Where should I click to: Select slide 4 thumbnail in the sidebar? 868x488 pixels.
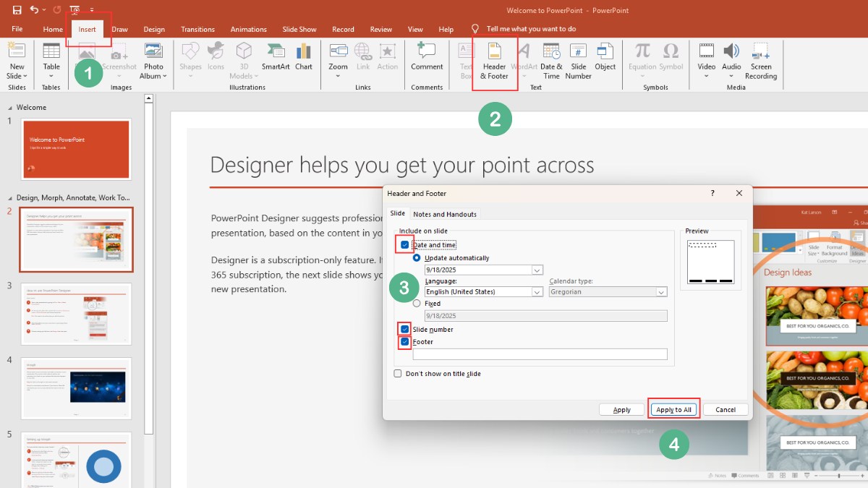pyautogui.click(x=76, y=389)
